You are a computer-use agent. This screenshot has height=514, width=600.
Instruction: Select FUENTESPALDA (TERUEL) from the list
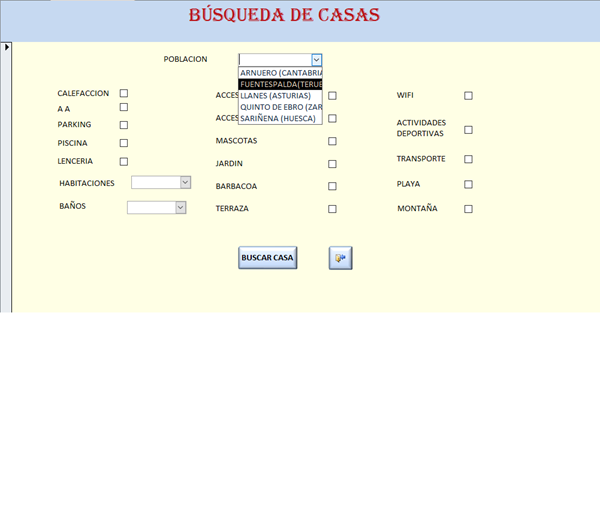(x=280, y=84)
